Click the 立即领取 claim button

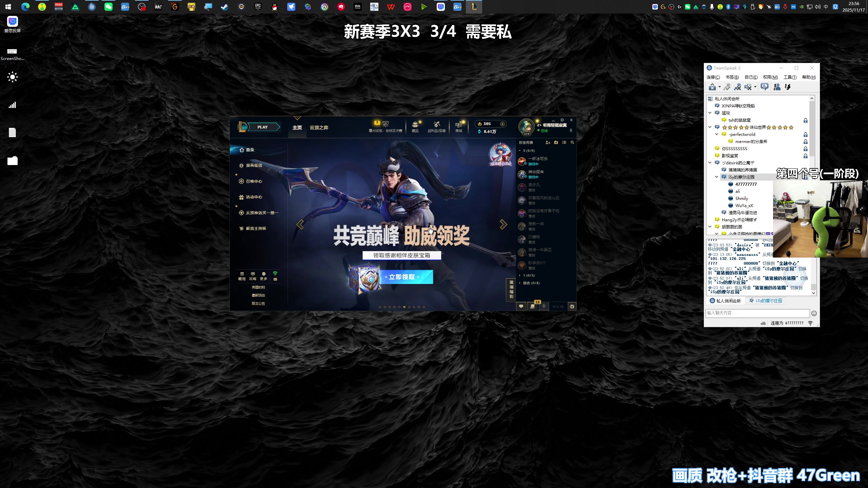406,277
